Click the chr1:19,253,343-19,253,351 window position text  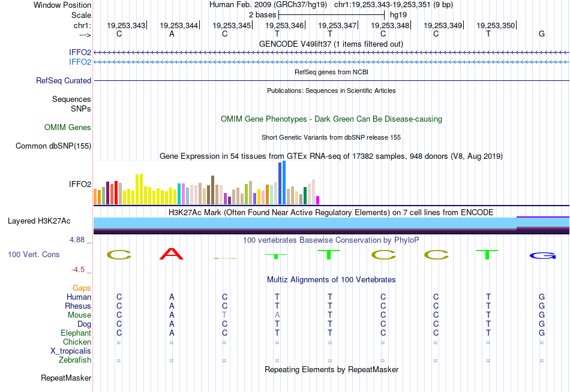(x=394, y=5)
